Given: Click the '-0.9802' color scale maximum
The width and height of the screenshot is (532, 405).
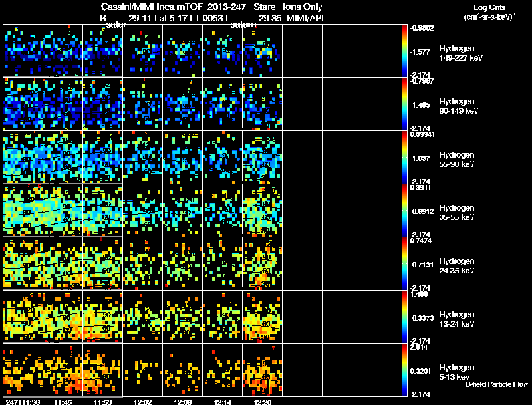Looking at the screenshot, I should (x=422, y=28).
